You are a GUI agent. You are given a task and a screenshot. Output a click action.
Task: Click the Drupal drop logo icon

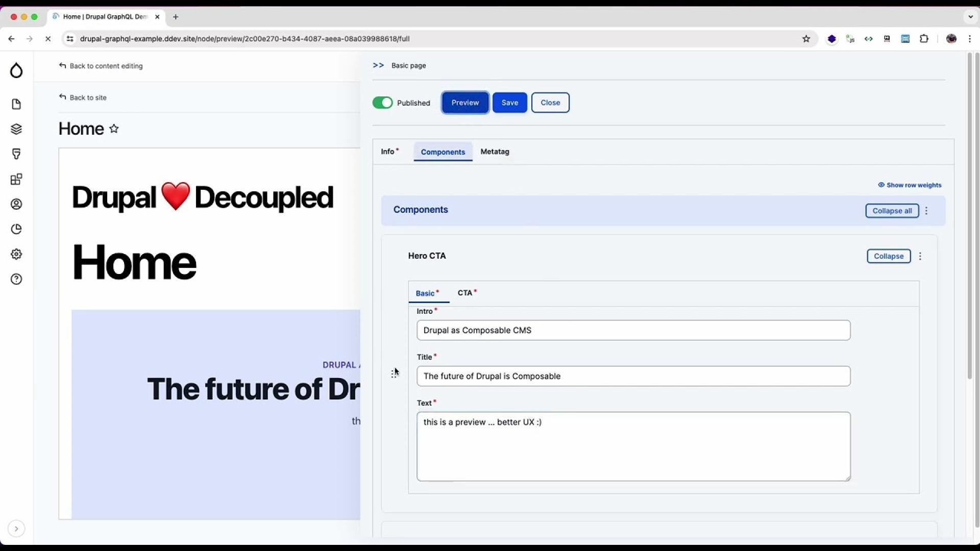coord(16,70)
